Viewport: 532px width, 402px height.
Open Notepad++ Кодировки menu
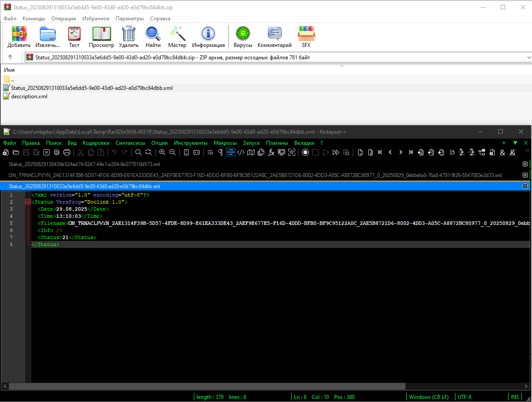coord(96,143)
